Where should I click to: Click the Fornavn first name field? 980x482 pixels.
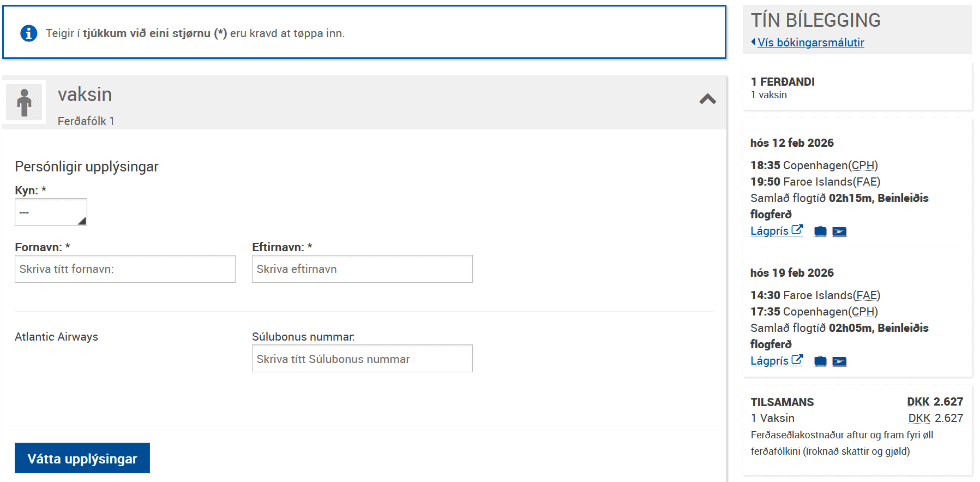coord(125,269)
